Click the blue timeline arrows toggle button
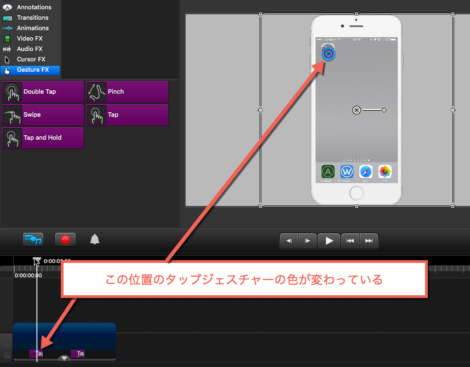The image size is (470, 367). (x=33, y=239)
